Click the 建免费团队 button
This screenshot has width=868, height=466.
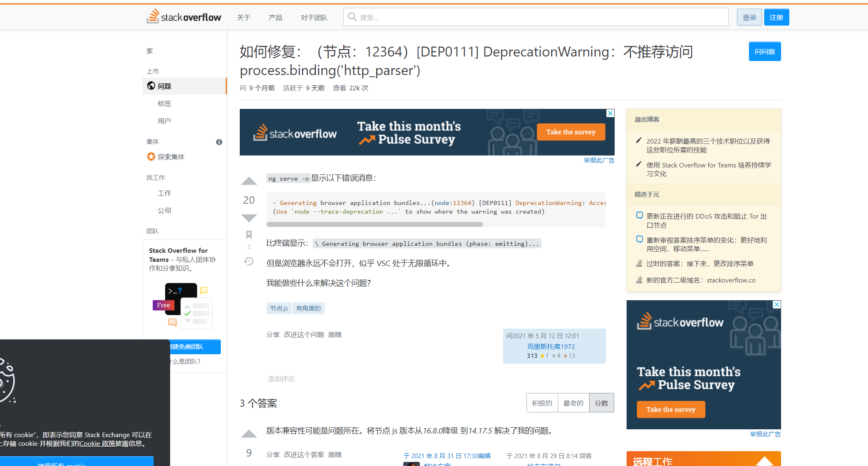click(x=195, y=347)
